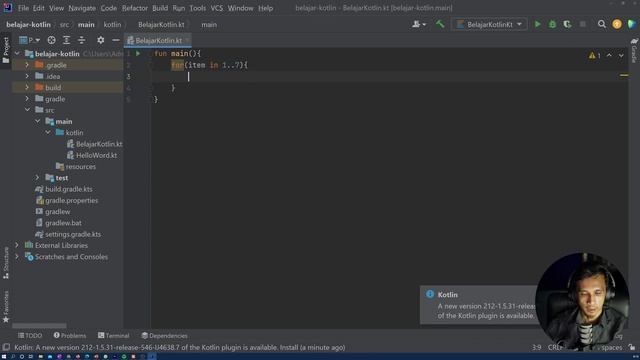Open Search Everywhere magnifier icon
Screen dimensions: 640x360
602,24
